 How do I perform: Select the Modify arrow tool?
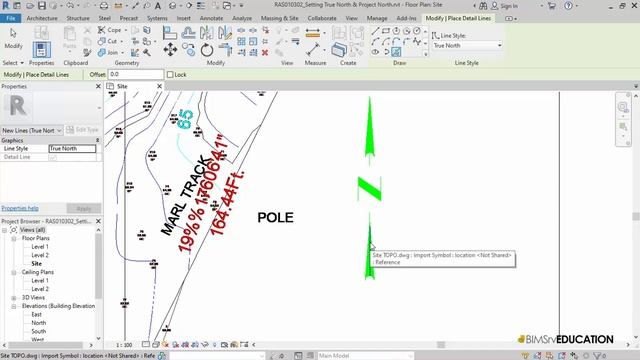point(13,38)
